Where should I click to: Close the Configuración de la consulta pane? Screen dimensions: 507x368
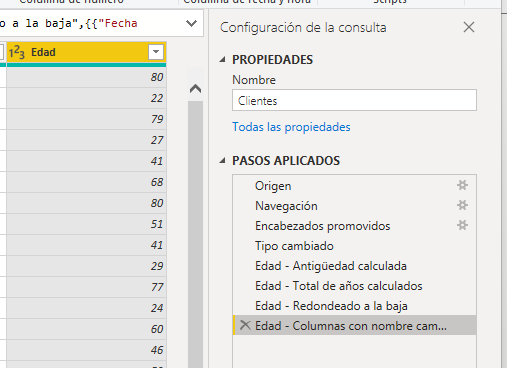[x=469, y=27]
